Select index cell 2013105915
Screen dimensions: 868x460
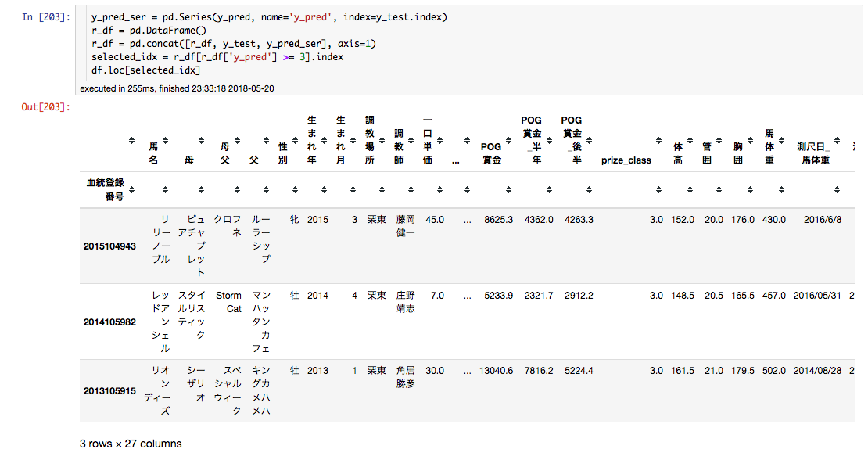point(109,391)
